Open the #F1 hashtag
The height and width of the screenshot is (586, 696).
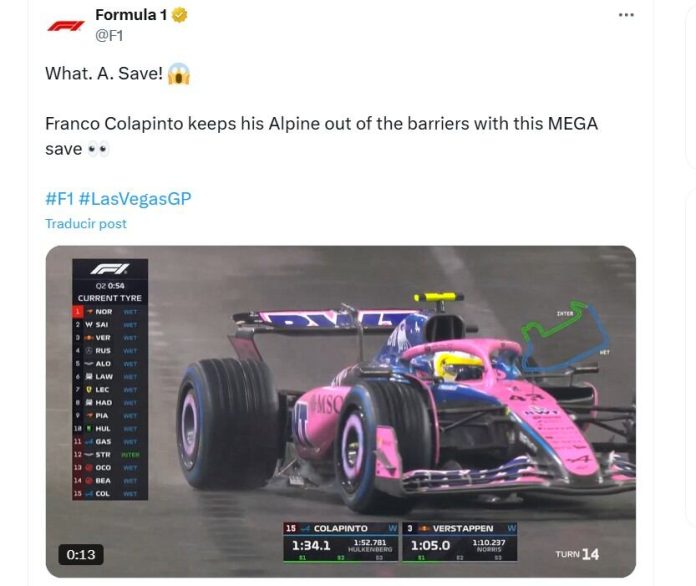tap(59, 198)
